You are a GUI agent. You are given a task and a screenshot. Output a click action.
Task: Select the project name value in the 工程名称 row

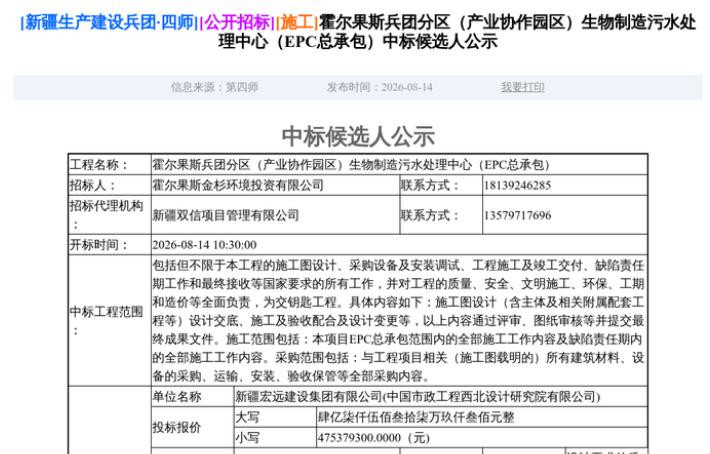pyautogui.click(x=351, y=165)
